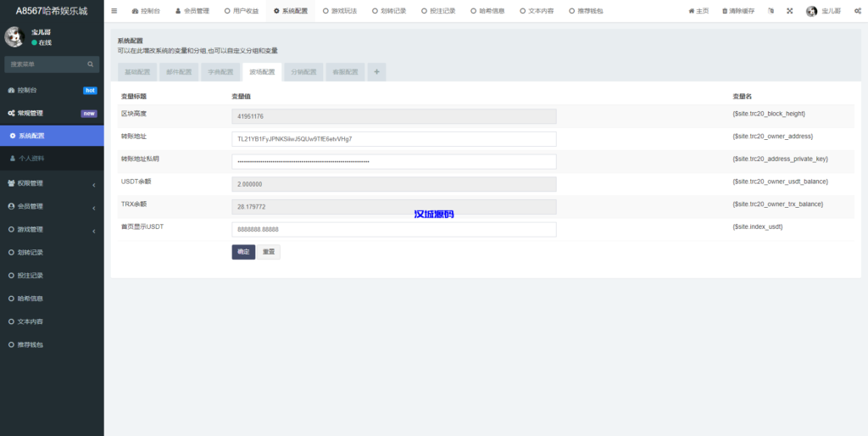Edit the 首页显示USDT value field
The height and width of the screenshot is (436, 868).
[393, 229]
